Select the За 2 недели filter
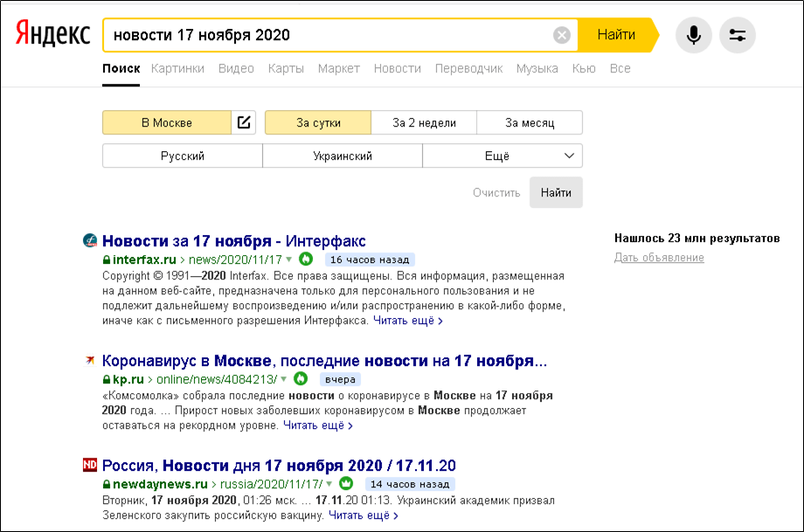This screenshot has width=804, height=532. coord(424,122)
